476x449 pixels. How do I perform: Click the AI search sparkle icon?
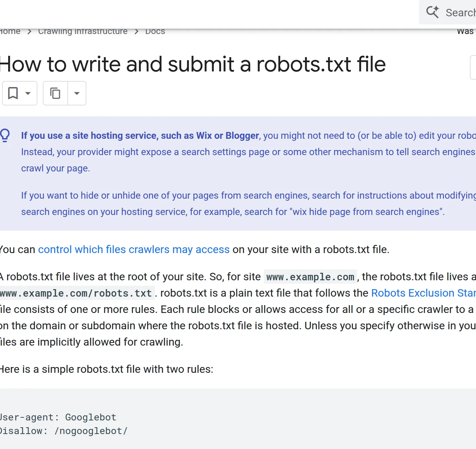pos(433,12)
